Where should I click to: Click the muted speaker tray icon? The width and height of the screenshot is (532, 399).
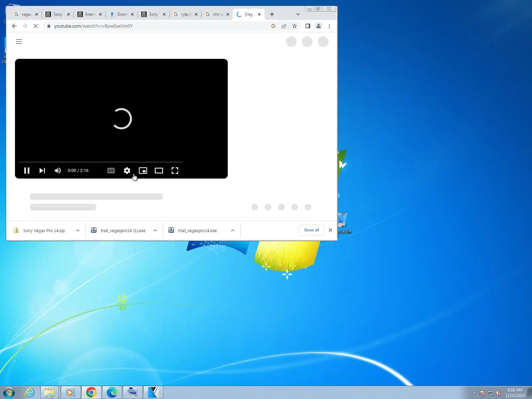click(x=498, y=393)
